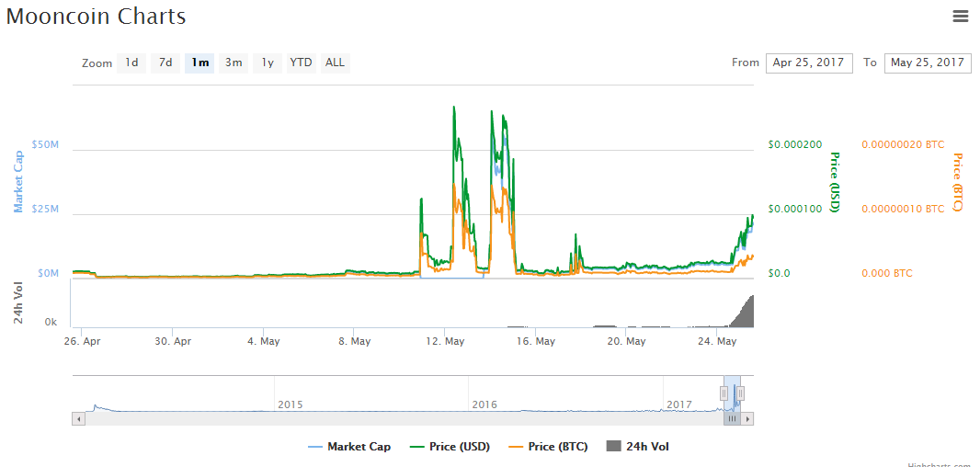Toggle the 24h Vol series in legend
This screenshot has height=467, width=980.
pyautogui.click(x=639, y=447)
